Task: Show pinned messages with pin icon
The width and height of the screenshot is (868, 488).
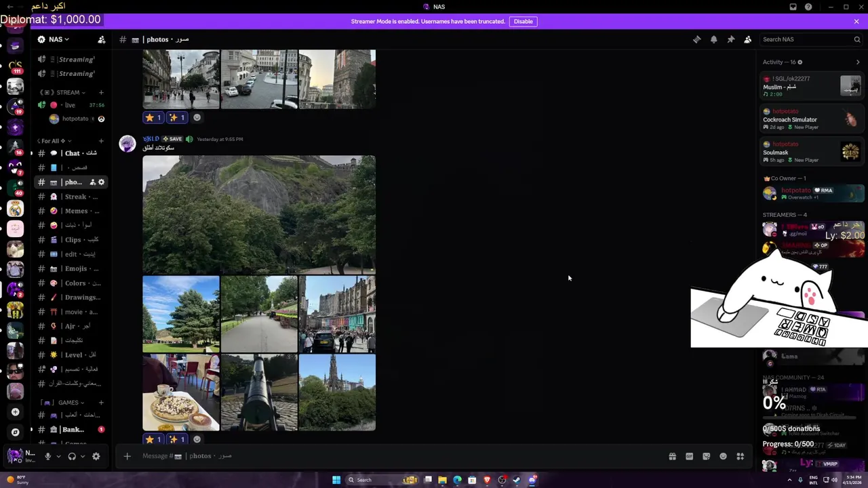Action: 730,39
